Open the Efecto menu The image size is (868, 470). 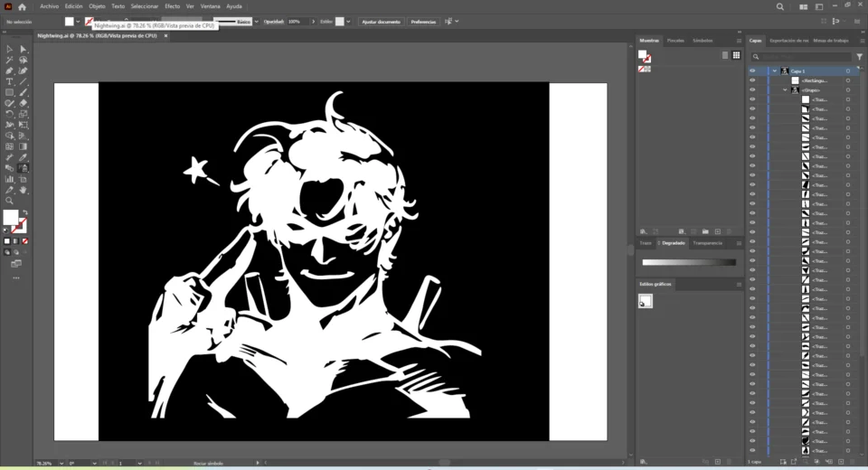tap(172, 6)
